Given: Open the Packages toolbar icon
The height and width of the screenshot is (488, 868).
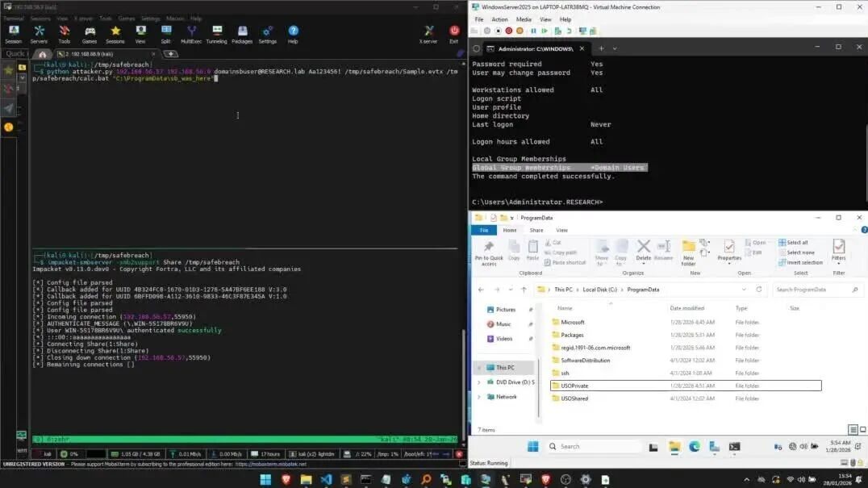Looking at the screenshot, I should [242, 35].
